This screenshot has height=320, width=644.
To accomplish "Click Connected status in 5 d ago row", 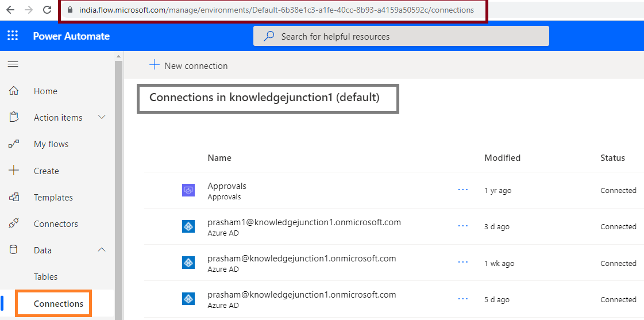I will [618, 300].
